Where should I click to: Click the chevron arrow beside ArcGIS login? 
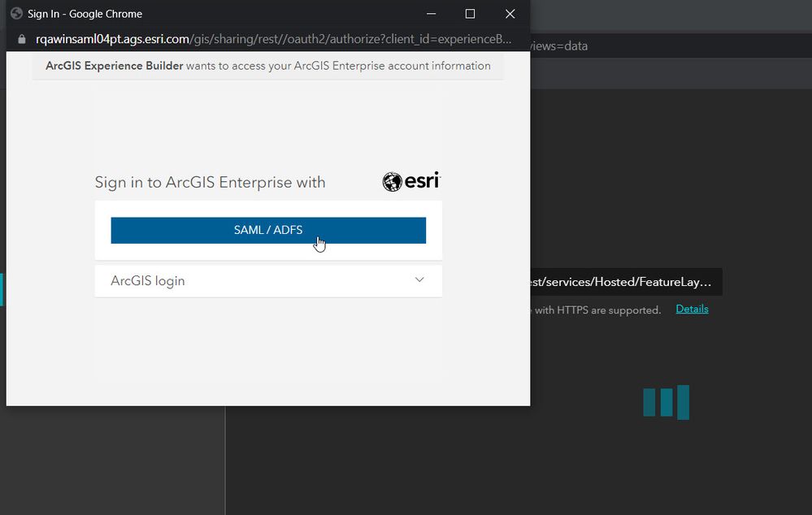point(419,280)
